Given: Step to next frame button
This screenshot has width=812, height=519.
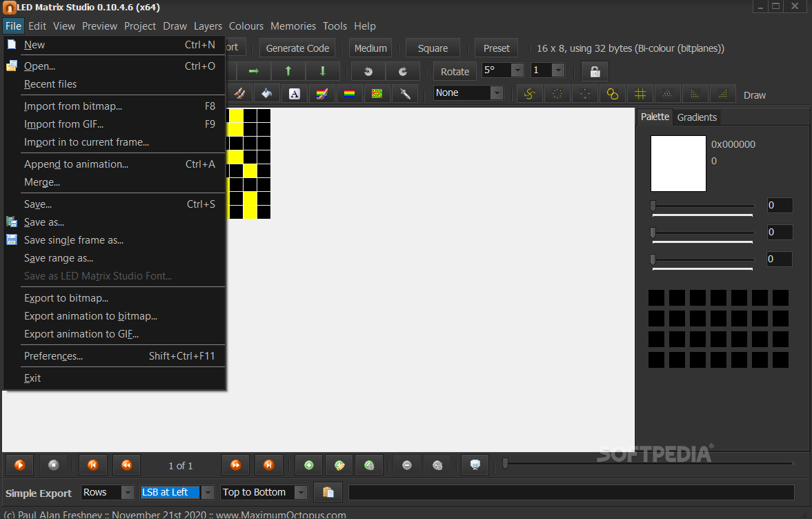Looking at the screenshot, I should point(235,465).
